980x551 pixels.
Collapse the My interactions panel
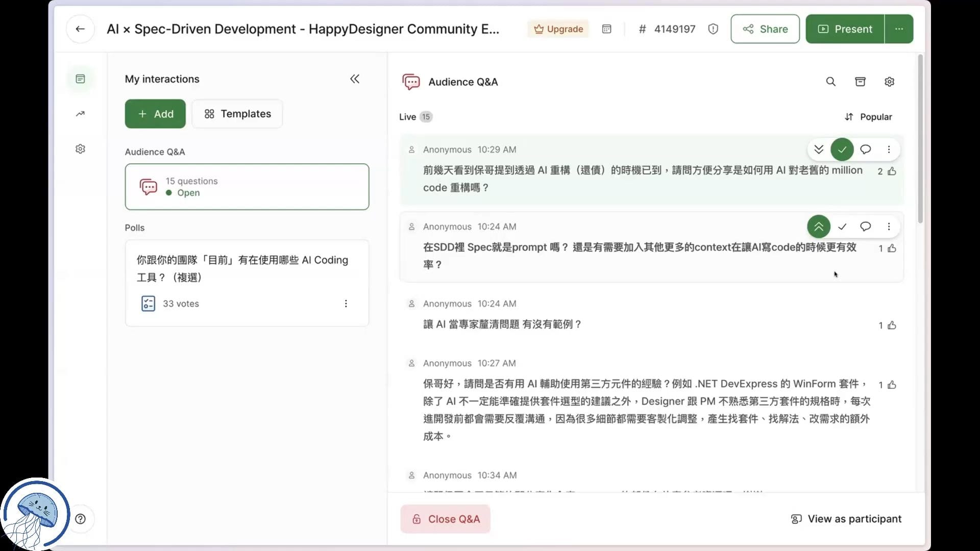355,79
